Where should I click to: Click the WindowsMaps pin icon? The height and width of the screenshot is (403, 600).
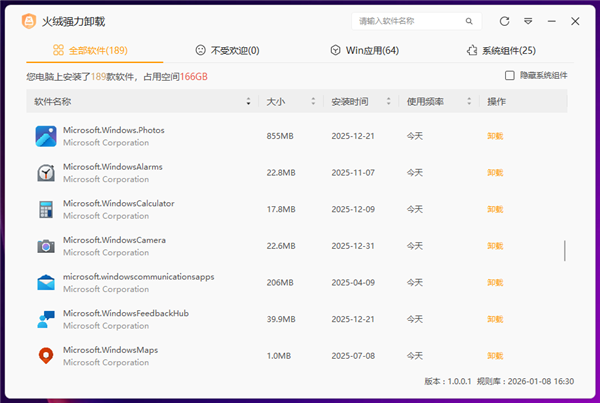click(x=45, y=356)
